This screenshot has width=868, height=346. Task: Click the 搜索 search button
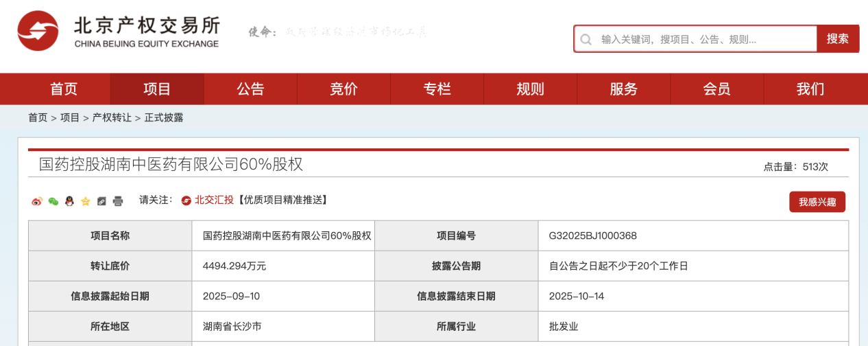(x=837, y=39)
